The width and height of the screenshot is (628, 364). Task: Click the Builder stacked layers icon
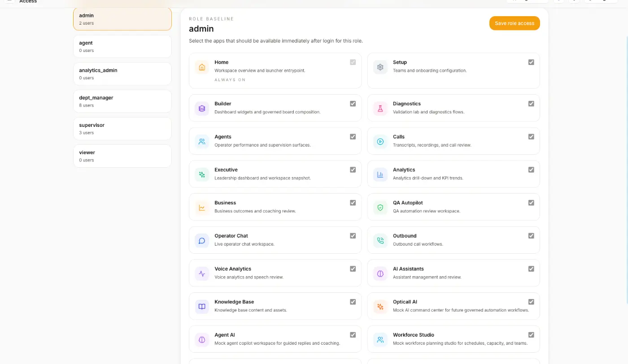pos(202,108)
